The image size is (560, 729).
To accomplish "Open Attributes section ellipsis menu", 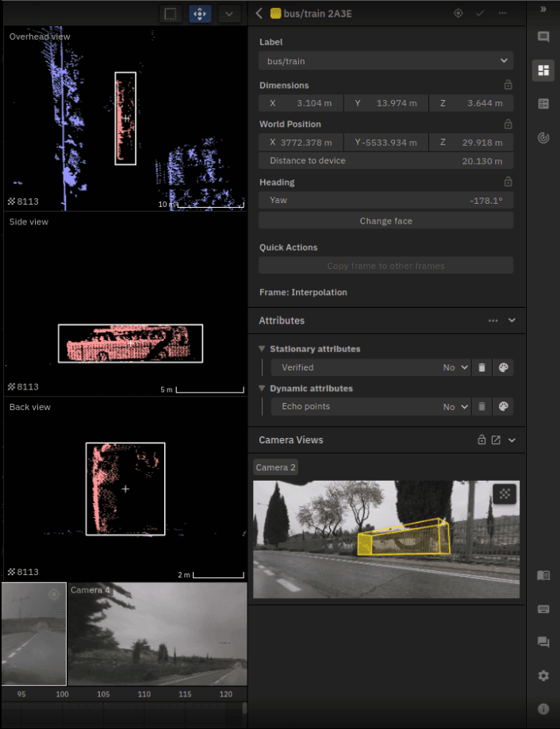I will point(493,320).
